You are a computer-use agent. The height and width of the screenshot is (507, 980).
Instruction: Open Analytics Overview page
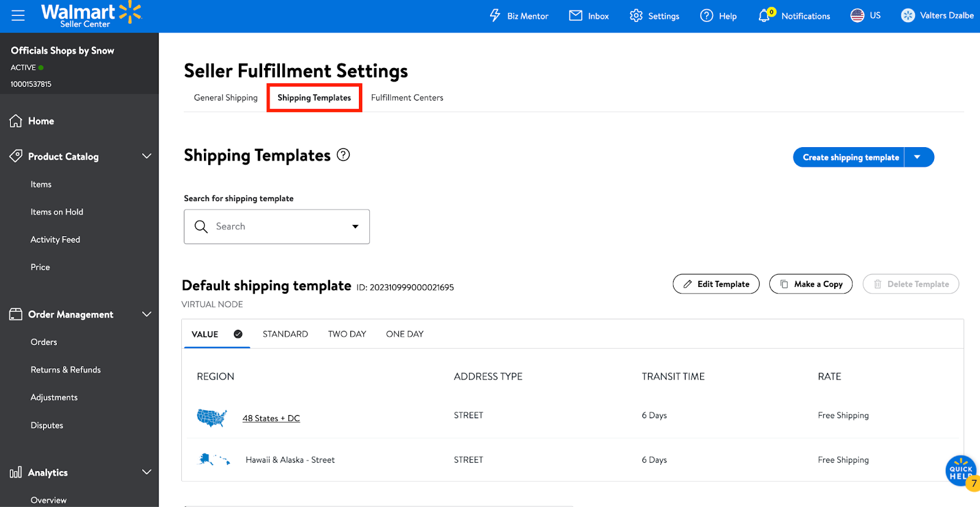[x=48, y=500]
